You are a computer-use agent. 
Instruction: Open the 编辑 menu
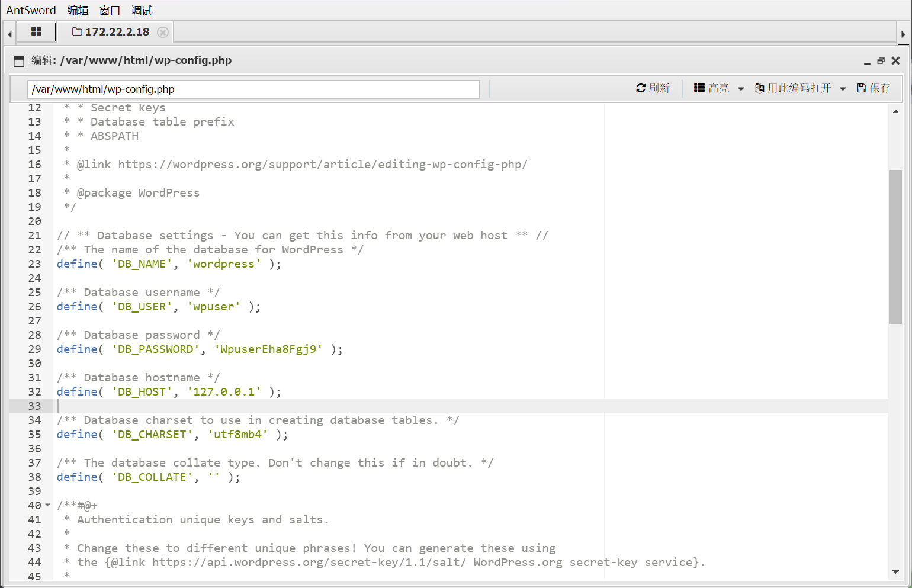click(78, 10)
